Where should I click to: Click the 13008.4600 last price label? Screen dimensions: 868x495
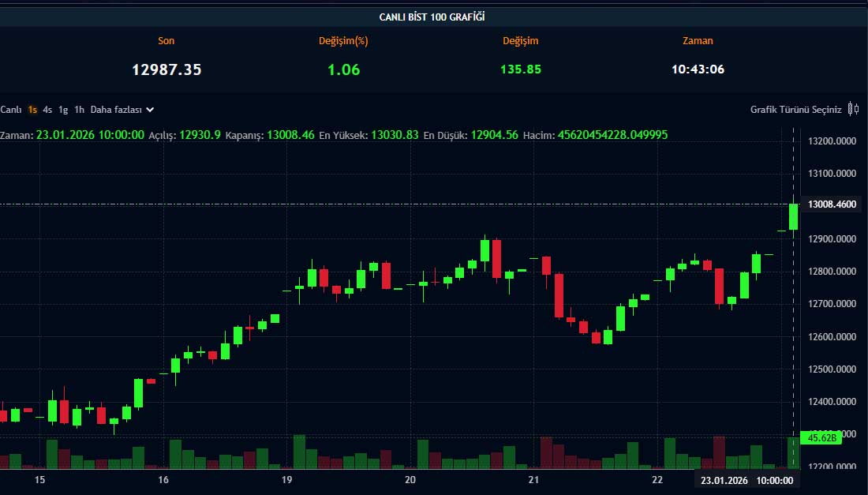coord(831,204)
